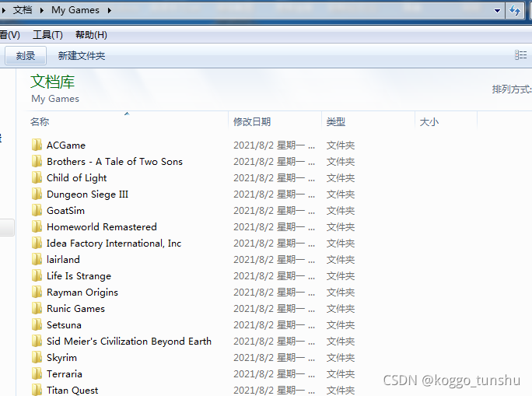Expand the arrow before 文档 in breadcrumb
This screenshot has width=532, height=396.
[4, 11]
